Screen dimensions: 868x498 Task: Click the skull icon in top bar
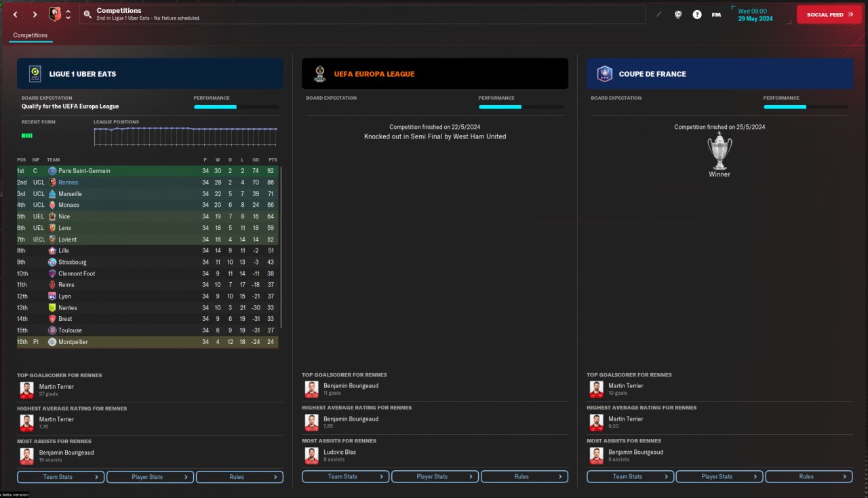677,14
